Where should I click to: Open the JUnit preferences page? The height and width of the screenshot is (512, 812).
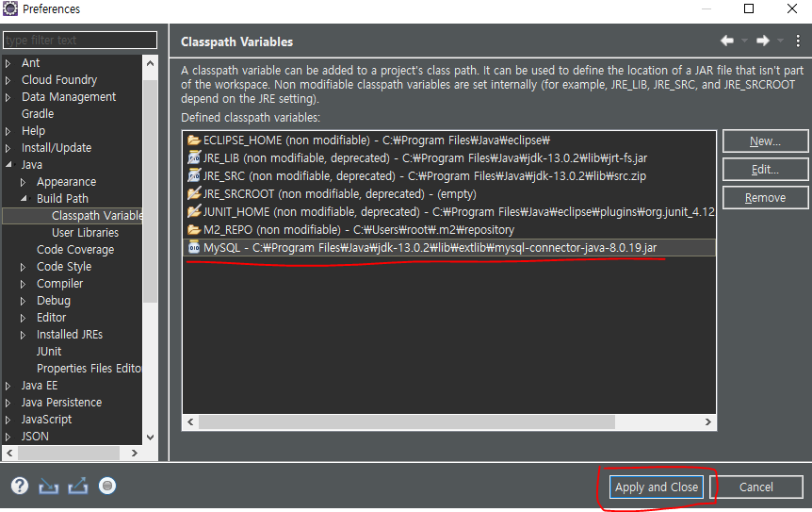(x=49, y=352)
